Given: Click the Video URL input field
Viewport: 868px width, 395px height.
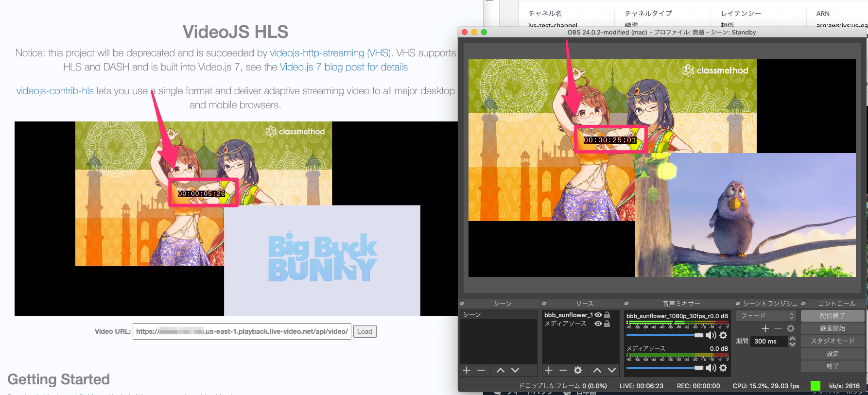Looking at the screenshot, I should [x=242, y=331].
